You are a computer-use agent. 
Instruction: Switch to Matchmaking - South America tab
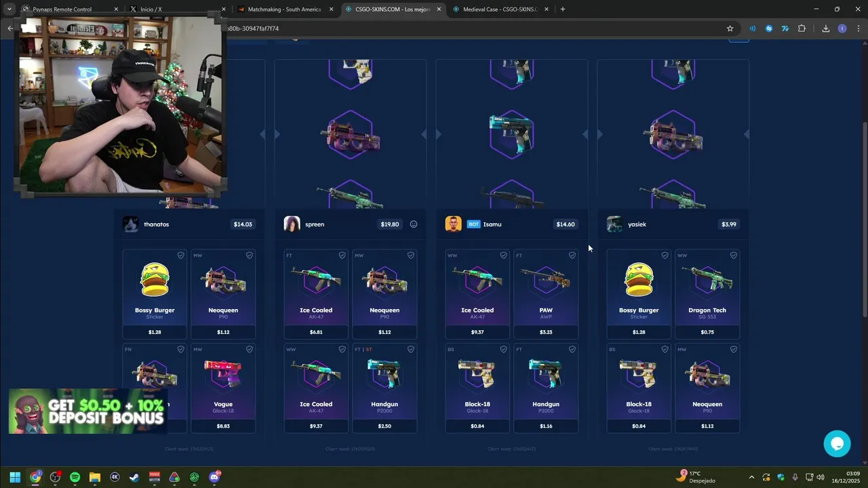(x=285, y=9)
